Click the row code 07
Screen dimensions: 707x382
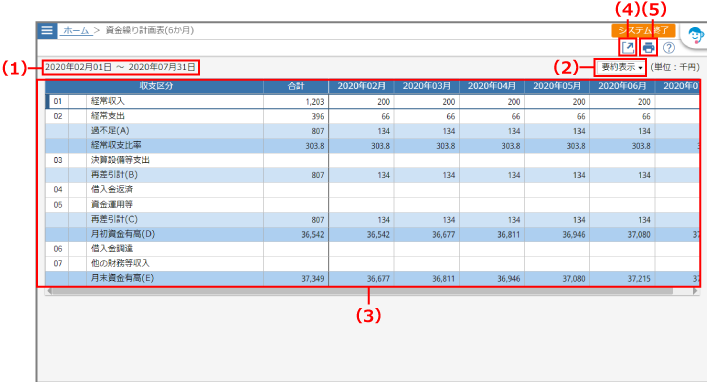coord(58,264)
